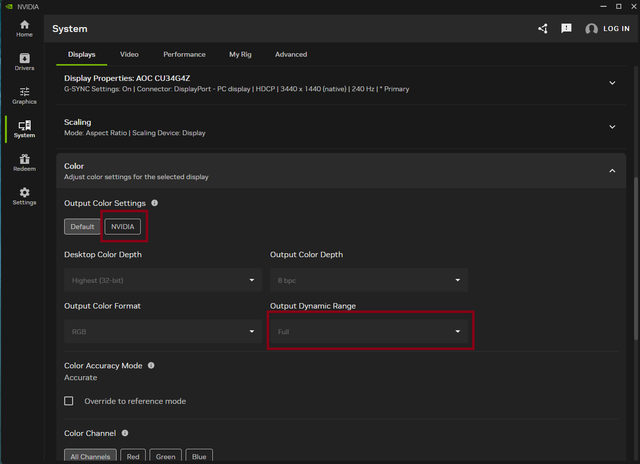The width and height of the screenshot is (640, 464).
Task: Select All Channels color channel
Action: (x=90, y=456)
